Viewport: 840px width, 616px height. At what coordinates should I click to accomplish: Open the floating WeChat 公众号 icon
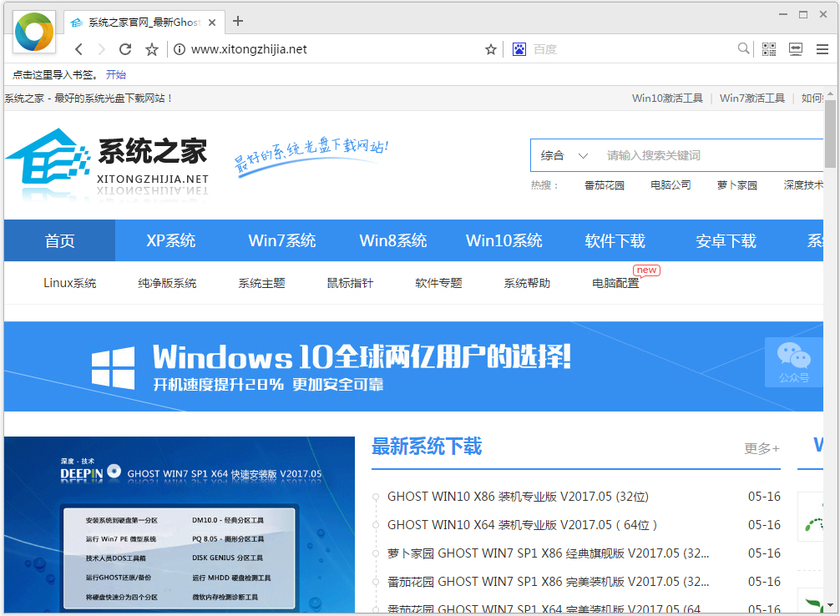792,362
